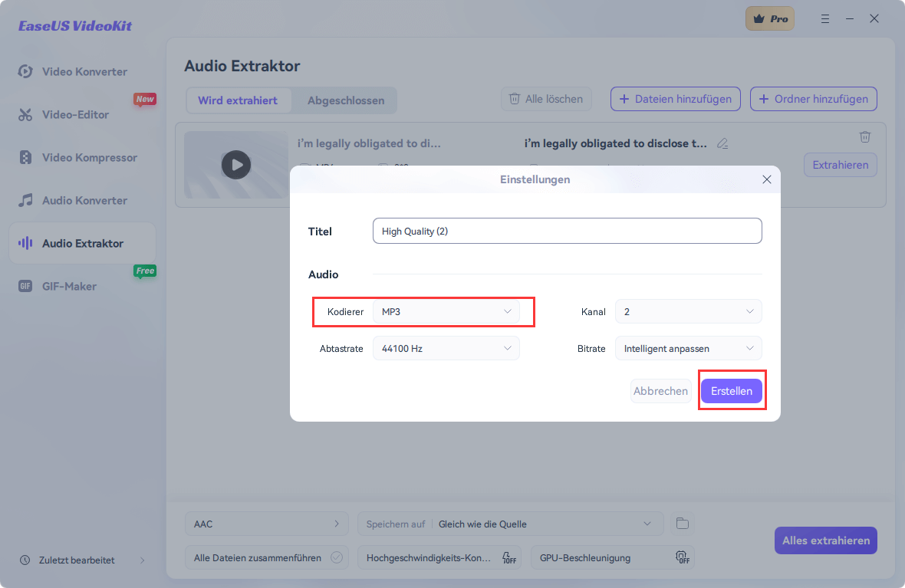
Task: Click the Video-Editor scissors icon
Action: (x=25, y=114)
